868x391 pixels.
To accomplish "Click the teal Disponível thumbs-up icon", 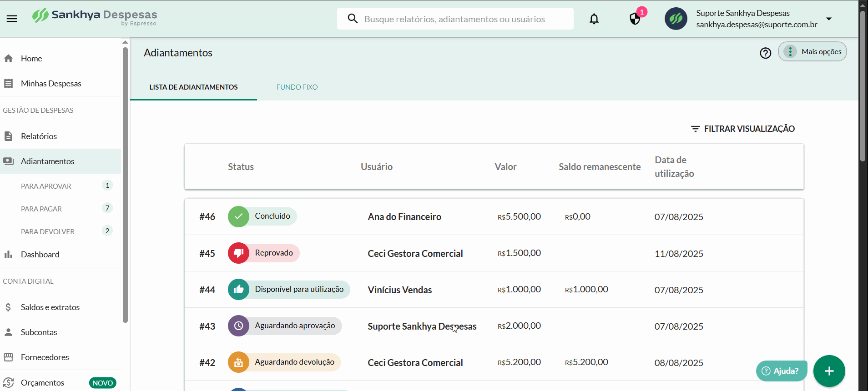I will click(x=238, y=290).
